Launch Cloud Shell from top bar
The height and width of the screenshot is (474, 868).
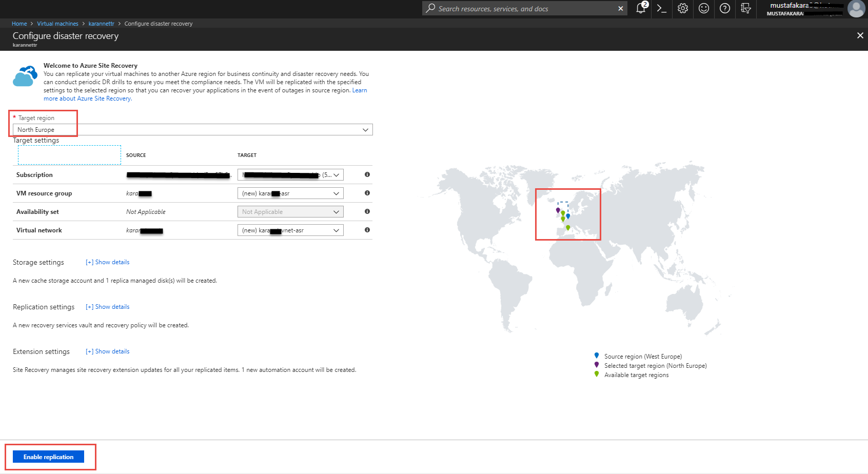point(662,8)
